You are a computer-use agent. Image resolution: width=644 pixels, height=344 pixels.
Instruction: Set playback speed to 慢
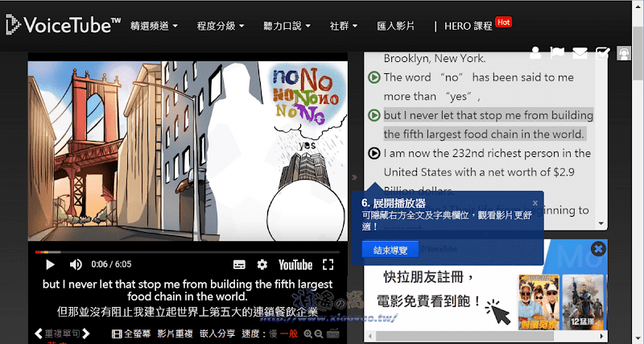click(273, 334)
